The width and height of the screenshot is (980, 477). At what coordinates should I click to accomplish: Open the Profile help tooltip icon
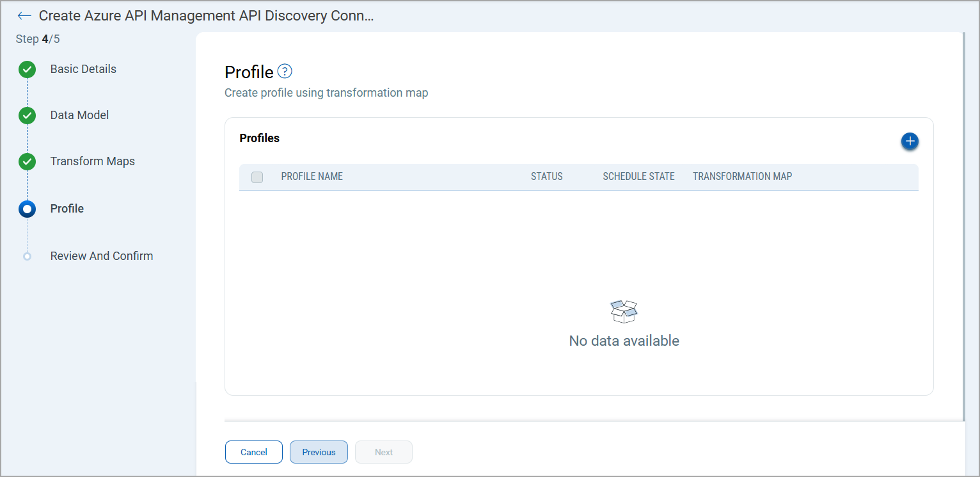[285, 71]
